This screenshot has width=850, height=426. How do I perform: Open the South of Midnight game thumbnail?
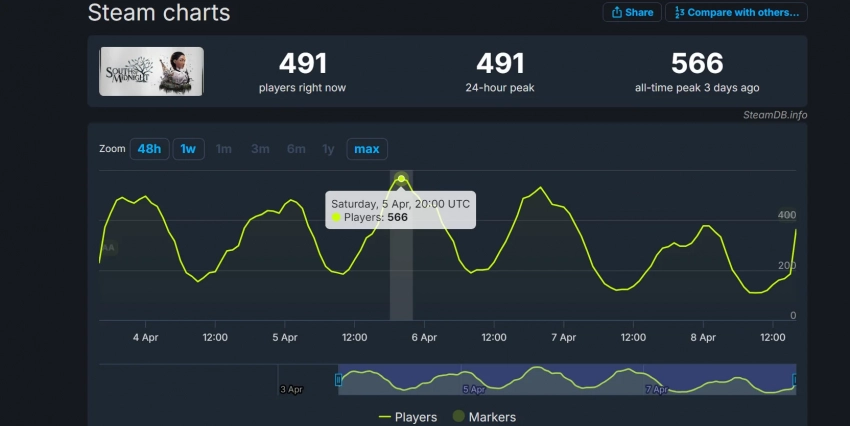[151, 71]
